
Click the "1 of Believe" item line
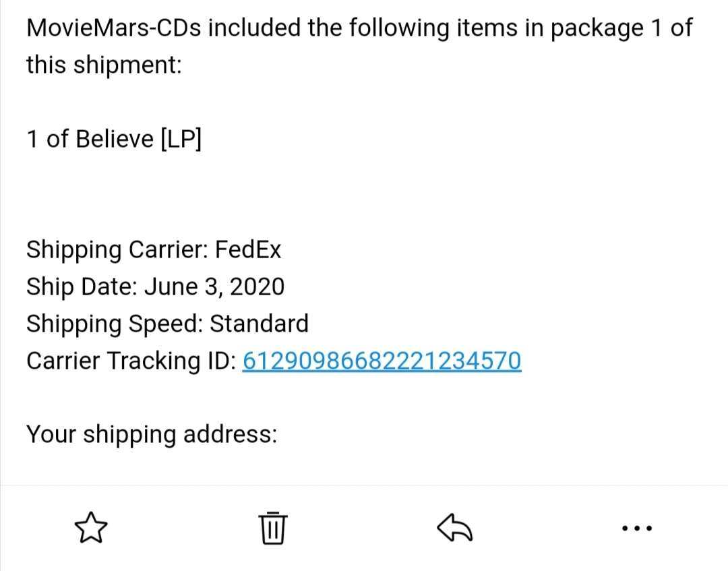click(90, 139)
